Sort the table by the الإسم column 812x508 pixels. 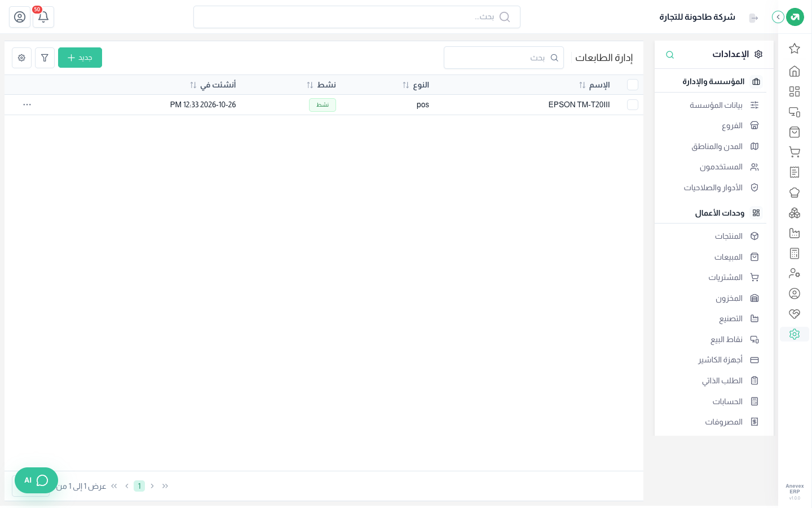pyautogui.click(x=594, y=85)
